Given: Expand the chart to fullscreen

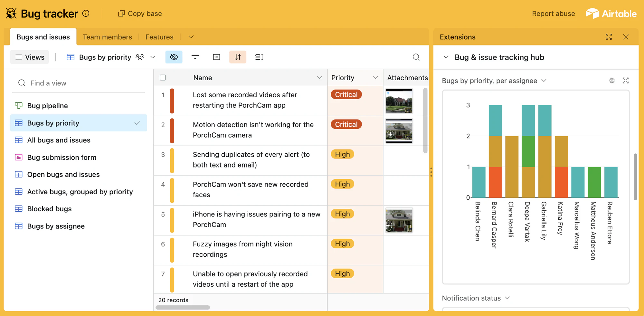Looking at the screenshot, I should click(626, 81).
